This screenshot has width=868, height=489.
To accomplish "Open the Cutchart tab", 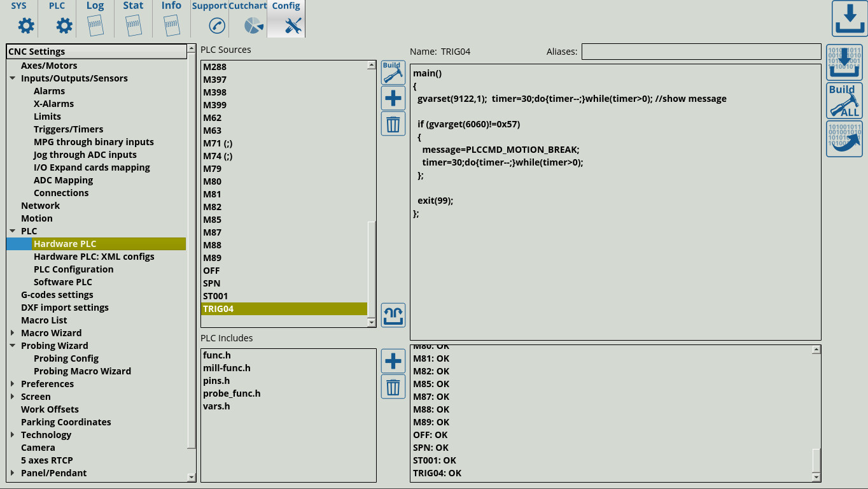I will point(248,19).
